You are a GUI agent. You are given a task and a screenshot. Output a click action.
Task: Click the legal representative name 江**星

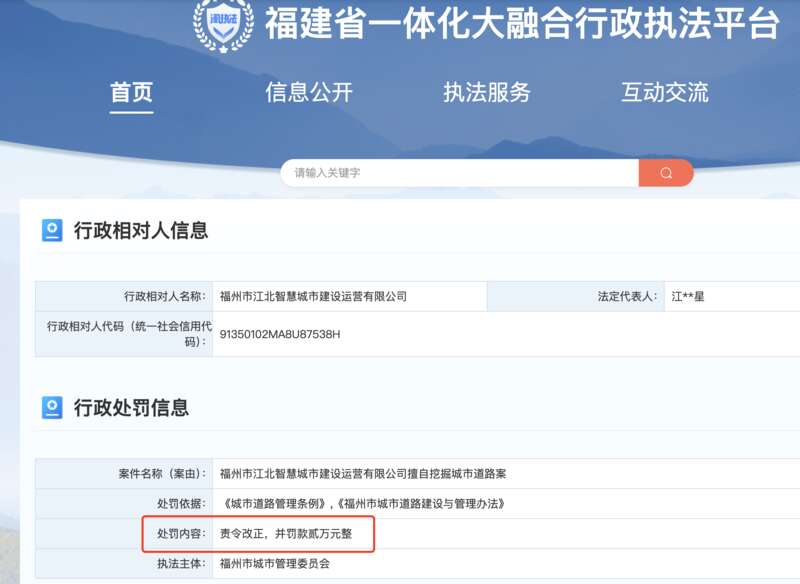pyautogui.click(x=688, y=297)
